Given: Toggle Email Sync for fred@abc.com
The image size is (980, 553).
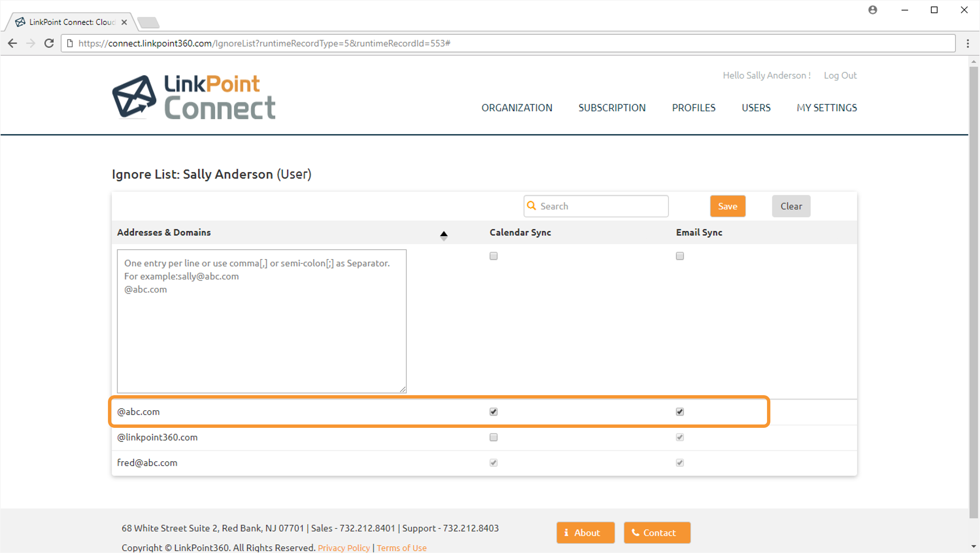Looking at the screenshot, I should coord(680,463).
